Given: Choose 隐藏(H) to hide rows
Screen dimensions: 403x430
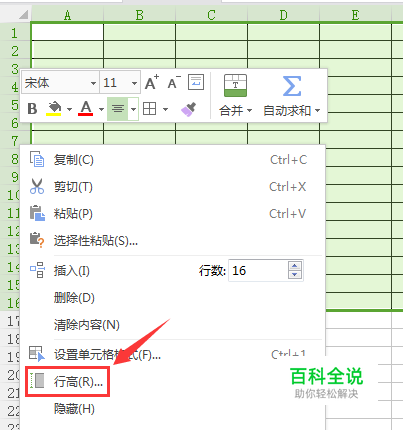Looking at the screenshot, I should (173, 409).
